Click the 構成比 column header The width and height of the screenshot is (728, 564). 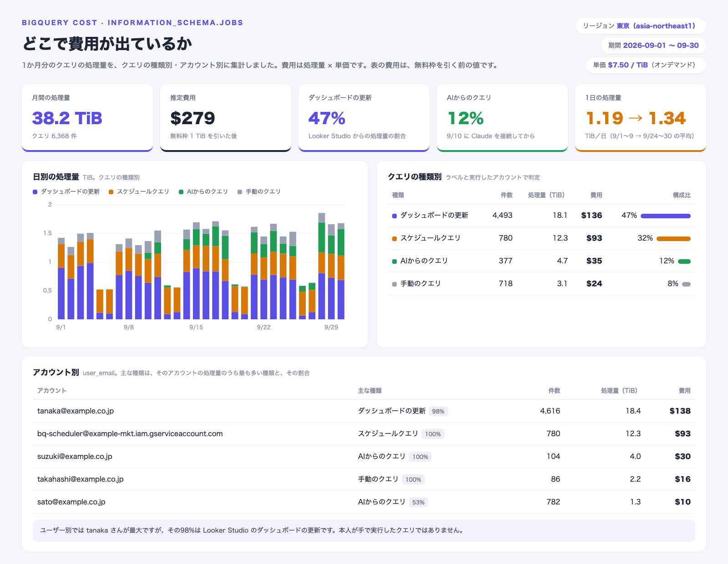click(x=682, y=195)
